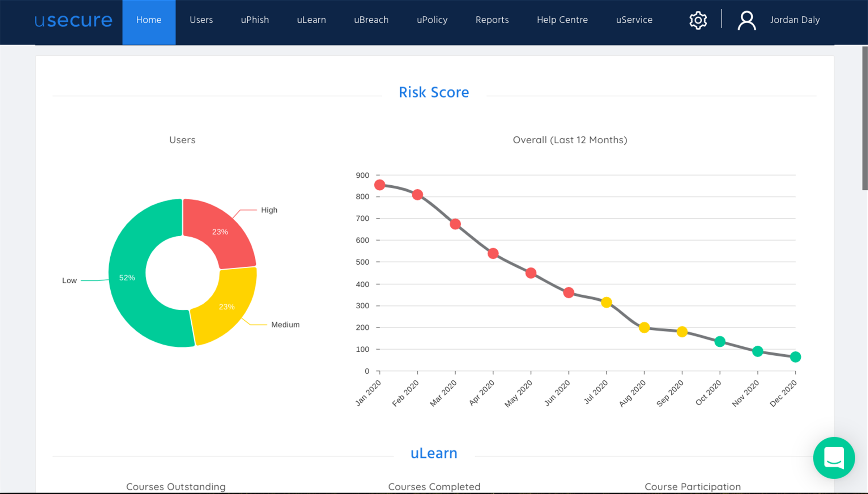The height and width of the screenshot is (494, 868).
Task: Click the Courses Outstanding label
Action: click(176, 487)
